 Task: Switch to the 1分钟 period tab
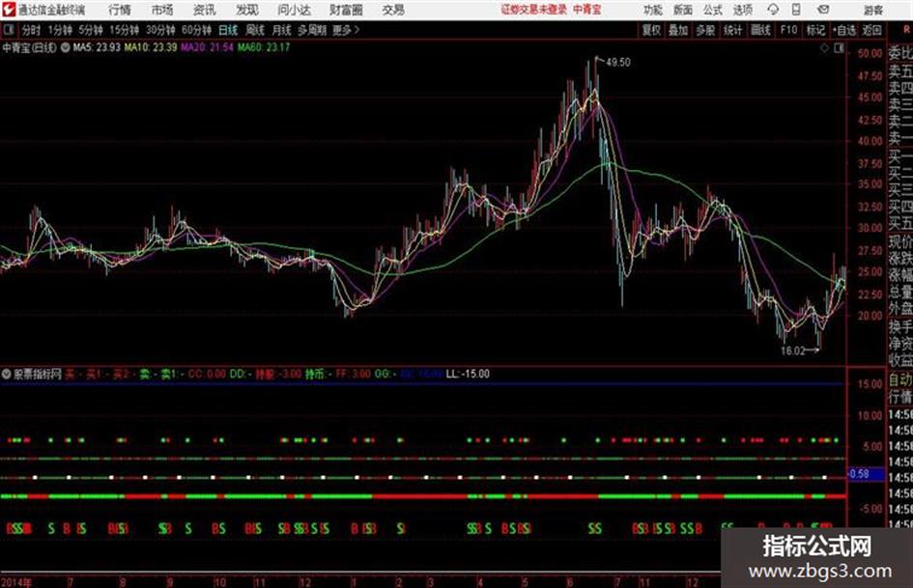coord(59,30)
